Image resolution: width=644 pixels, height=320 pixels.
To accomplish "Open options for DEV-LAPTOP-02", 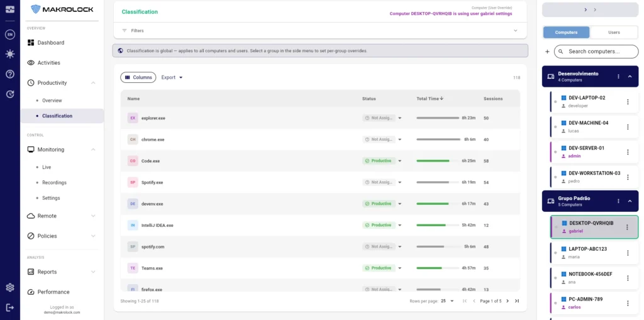I will tap(628, 102).
